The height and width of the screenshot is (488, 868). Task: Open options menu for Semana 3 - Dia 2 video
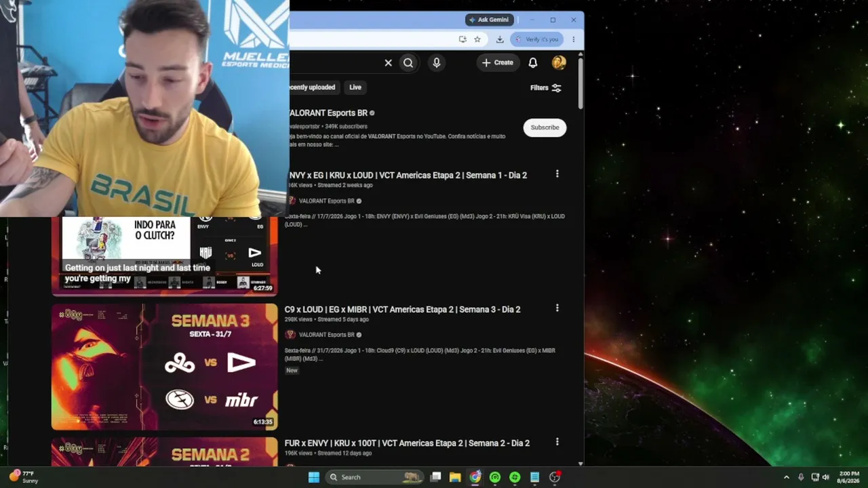(557, 308)
